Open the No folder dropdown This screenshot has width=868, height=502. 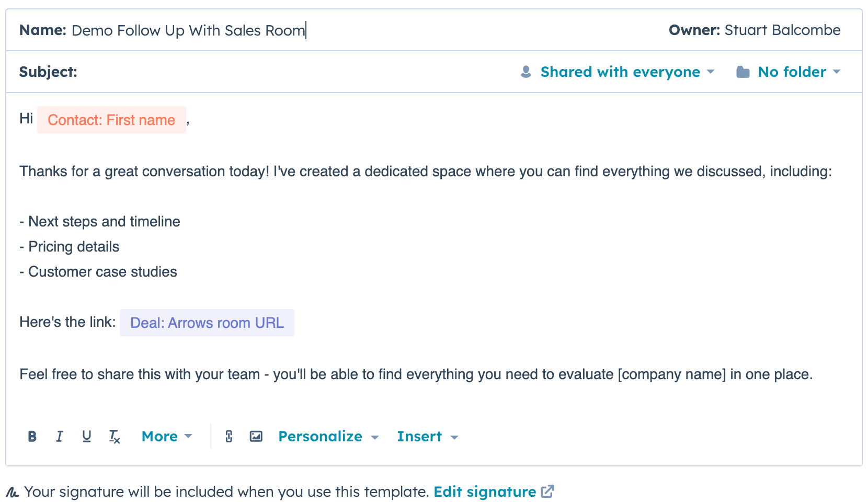tap(798, 72)
